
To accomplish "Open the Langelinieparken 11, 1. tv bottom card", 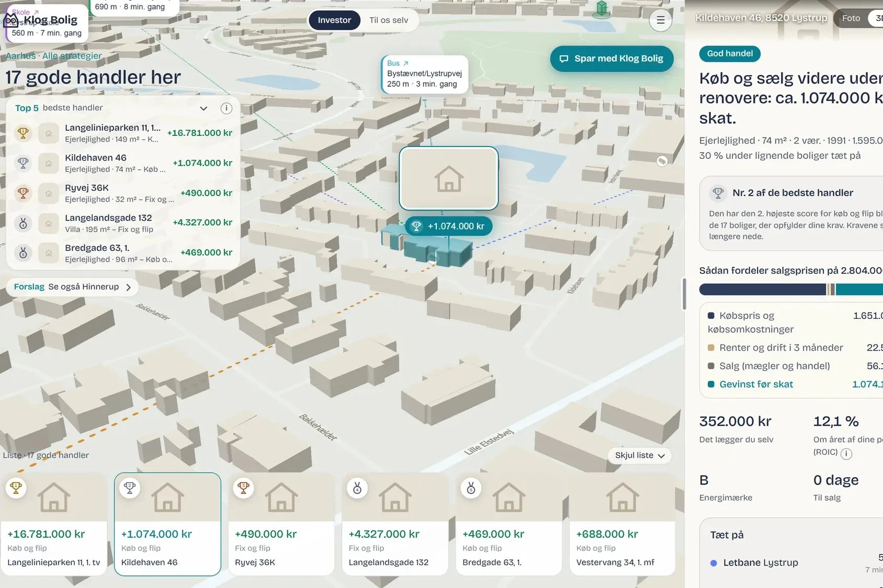I will tap(53, 524).
